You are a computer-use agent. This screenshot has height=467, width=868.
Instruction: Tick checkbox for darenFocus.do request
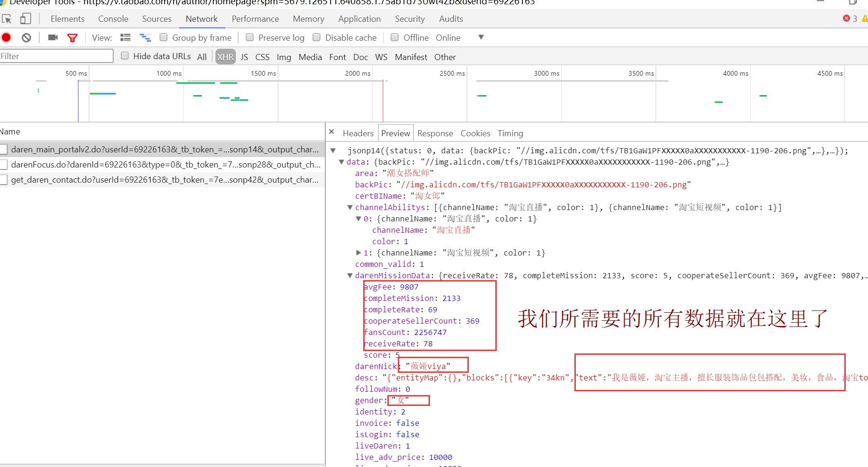click(x=3, y=165)
